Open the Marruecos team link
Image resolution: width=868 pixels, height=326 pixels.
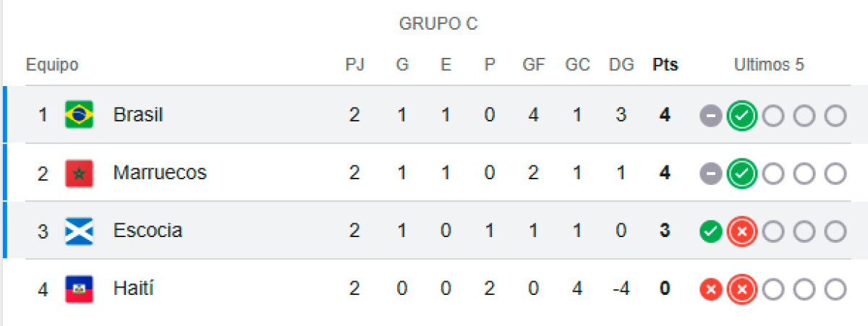pyautogui.click(x=160, y=173)
